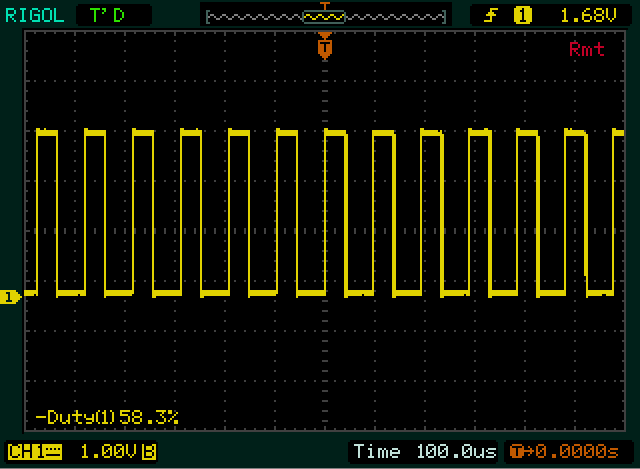This screenshot has width=640, height=469.
Task: Click the waveform memory overview bar
Action: click(x=325, y=15)
